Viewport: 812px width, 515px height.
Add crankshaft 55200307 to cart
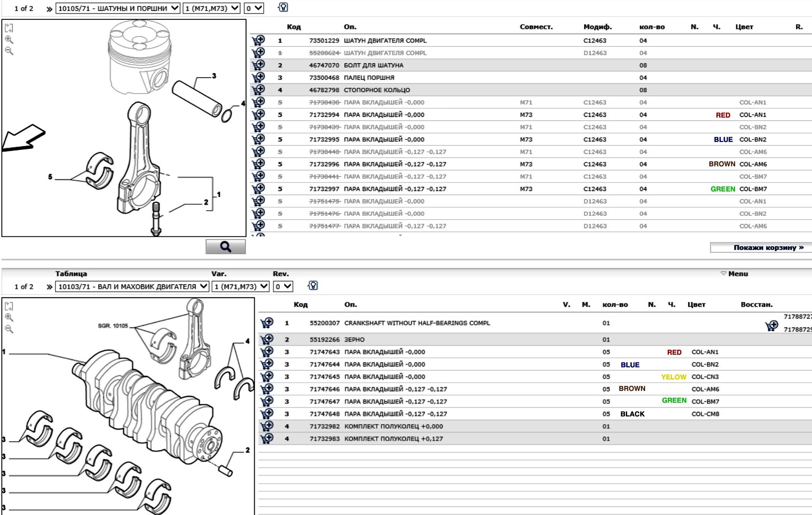coord(267,323)
